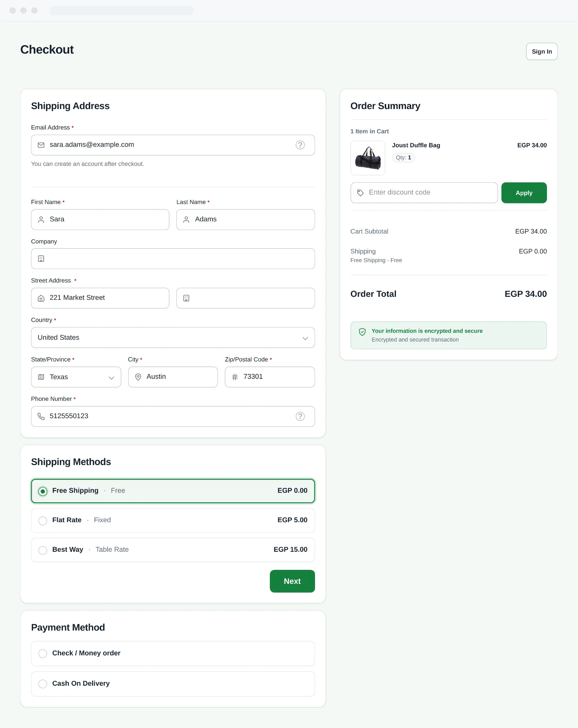Image resolution: width=578 pixels, height=728 pixels.
Task: Click the map icon beside Texas
Action: [41, 377]
